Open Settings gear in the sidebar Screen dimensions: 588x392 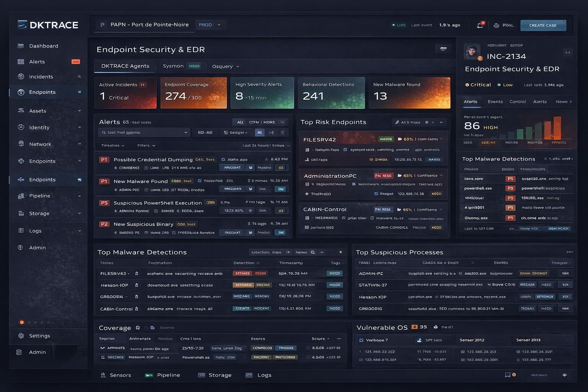(21, 336)
